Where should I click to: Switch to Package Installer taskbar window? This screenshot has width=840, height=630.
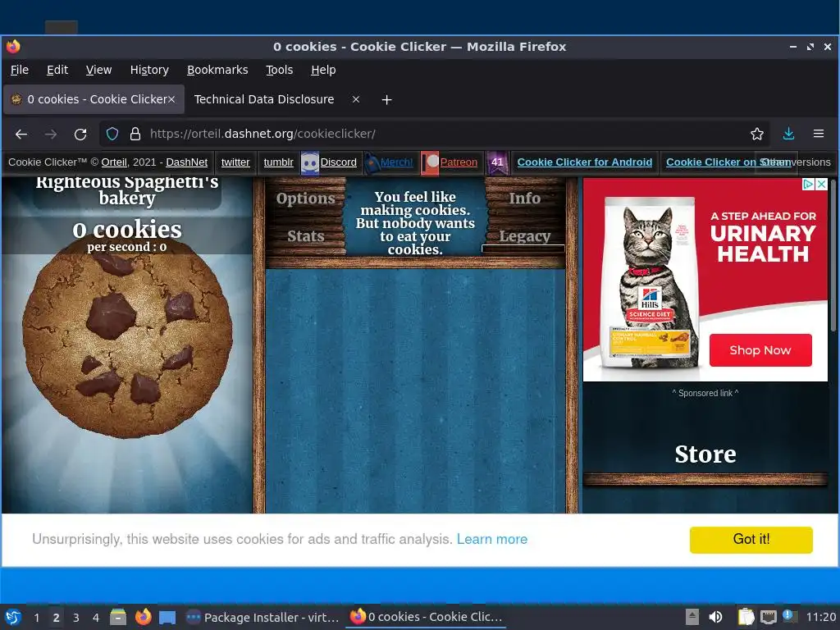[262, 617]
